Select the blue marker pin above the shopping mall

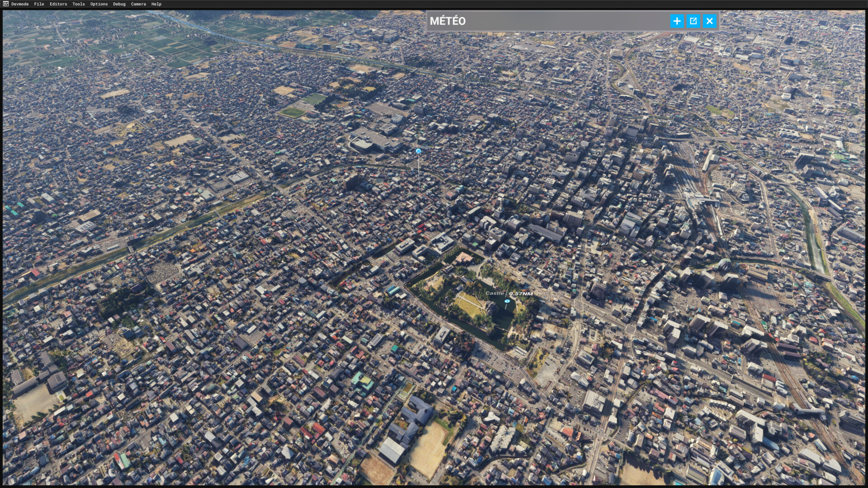pyautogui.click(x=418, y=151)
